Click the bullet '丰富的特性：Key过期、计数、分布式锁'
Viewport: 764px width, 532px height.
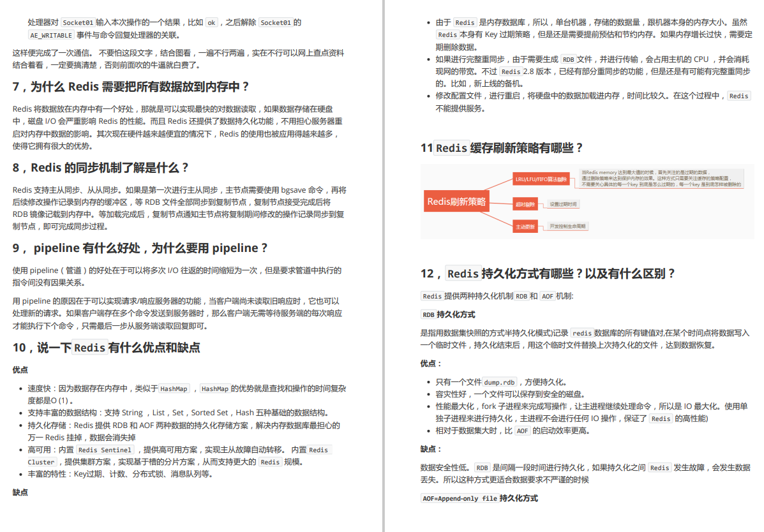121,474
